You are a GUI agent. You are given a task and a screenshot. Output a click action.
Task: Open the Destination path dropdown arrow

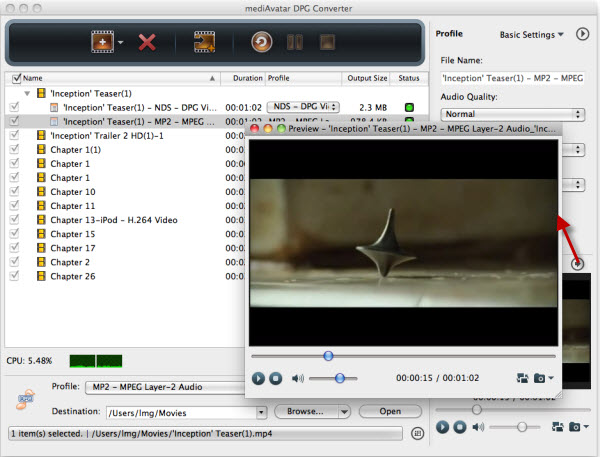[x=261, y=413]
